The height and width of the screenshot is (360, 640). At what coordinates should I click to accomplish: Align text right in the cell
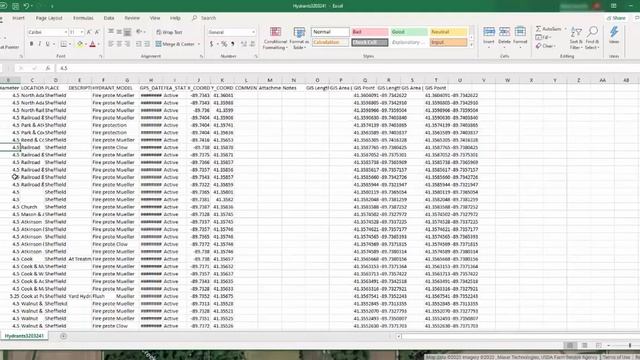[x=127, y=44]
